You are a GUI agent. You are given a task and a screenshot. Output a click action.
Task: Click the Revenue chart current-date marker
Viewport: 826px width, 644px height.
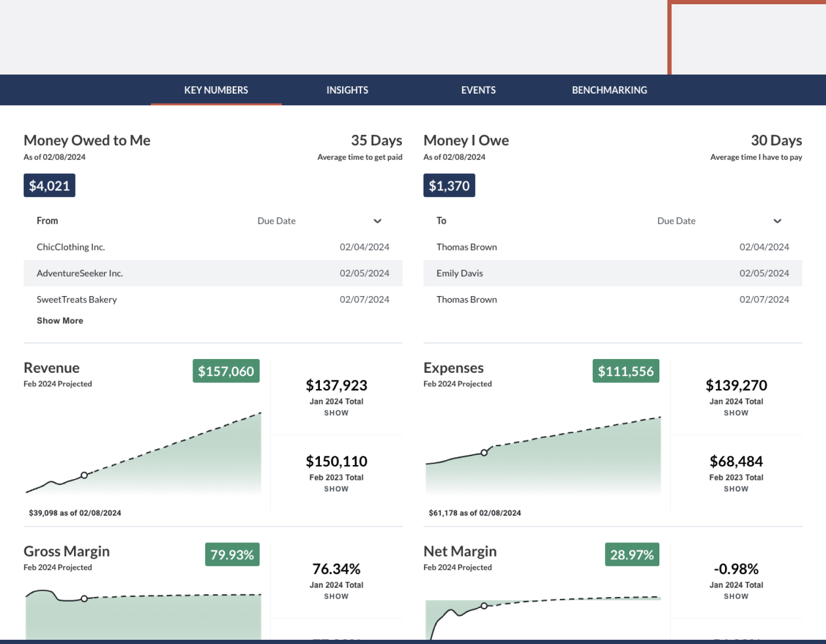84,475
